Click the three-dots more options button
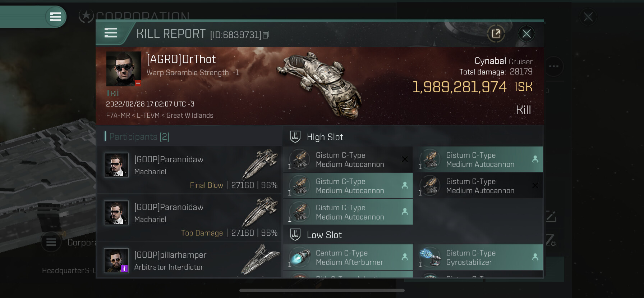 point(554,66)
